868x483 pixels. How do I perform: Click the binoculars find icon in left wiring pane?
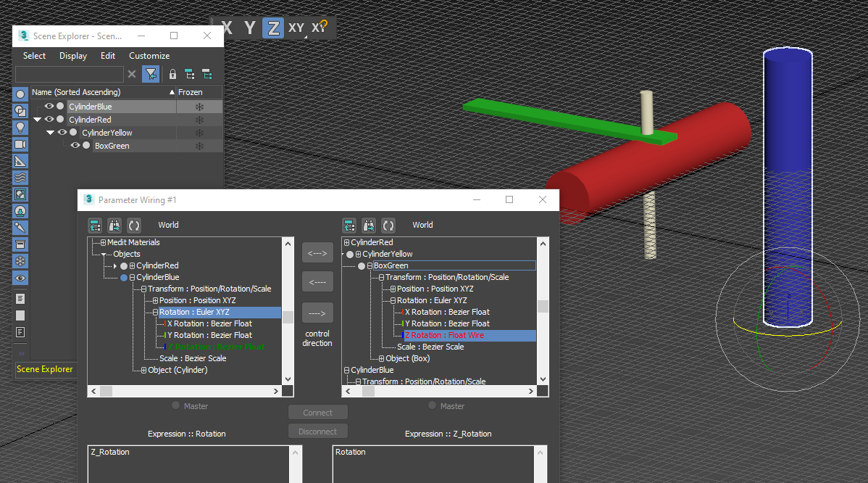point(114,225)
